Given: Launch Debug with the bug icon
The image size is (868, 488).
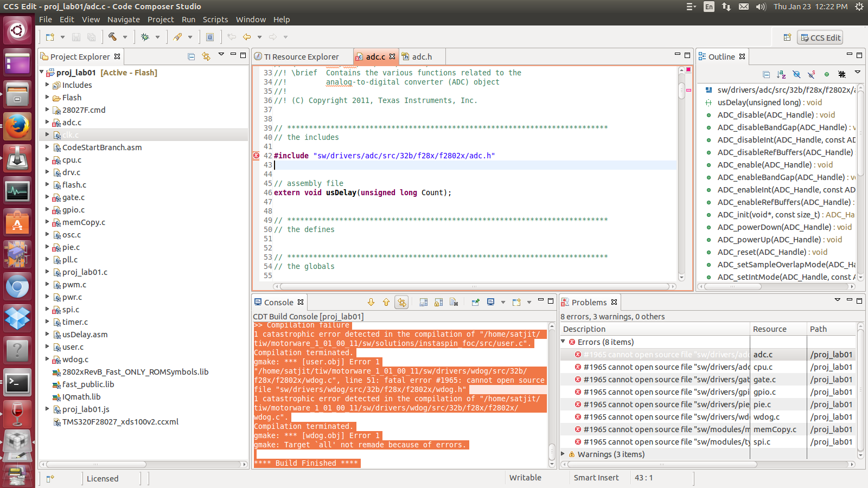Looking at the screenshot, I should click(145, 37).
